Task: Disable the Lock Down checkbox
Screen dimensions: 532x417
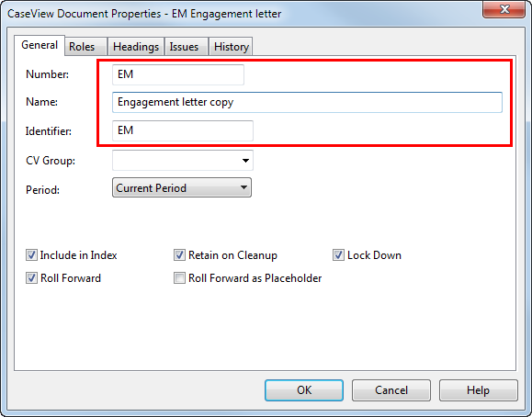Action: 338,255
